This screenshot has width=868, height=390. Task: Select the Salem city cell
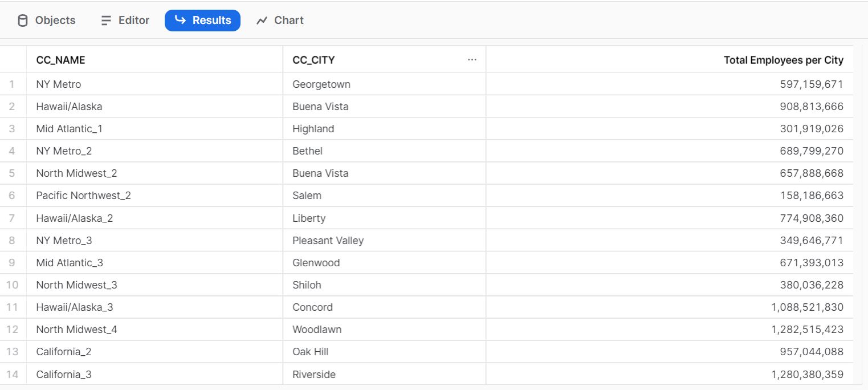coord(384,196)
